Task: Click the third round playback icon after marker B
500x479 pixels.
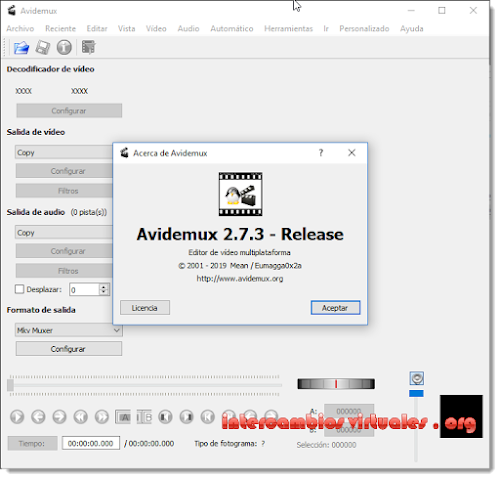Action: [x=208, y=417]
